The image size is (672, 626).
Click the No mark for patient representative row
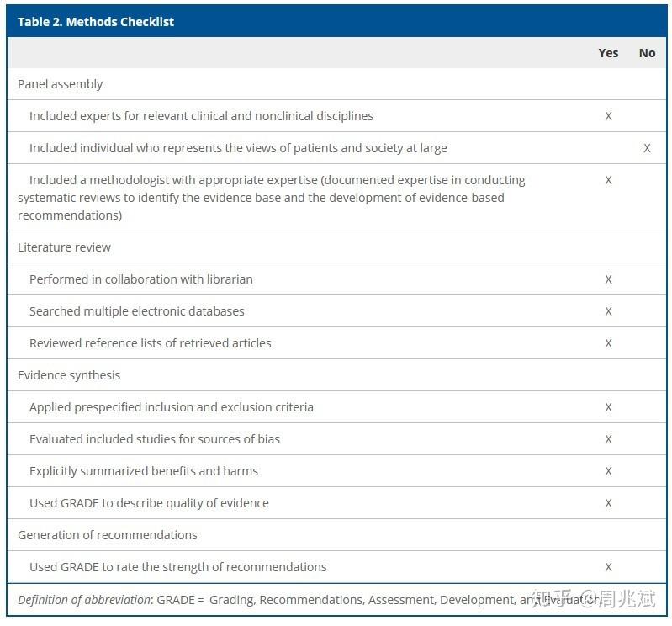click(647, 148)
